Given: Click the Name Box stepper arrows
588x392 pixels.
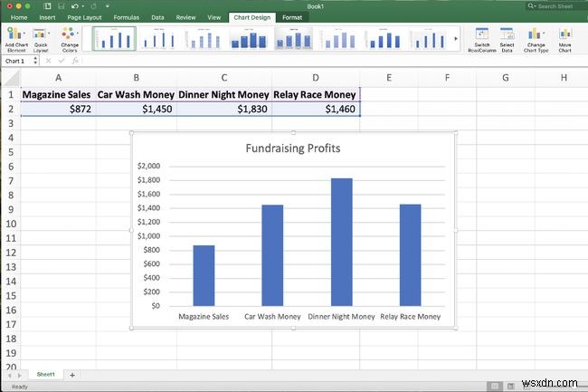Looking at the screenshot, I should pyautogui.click(x=35, y=61).
